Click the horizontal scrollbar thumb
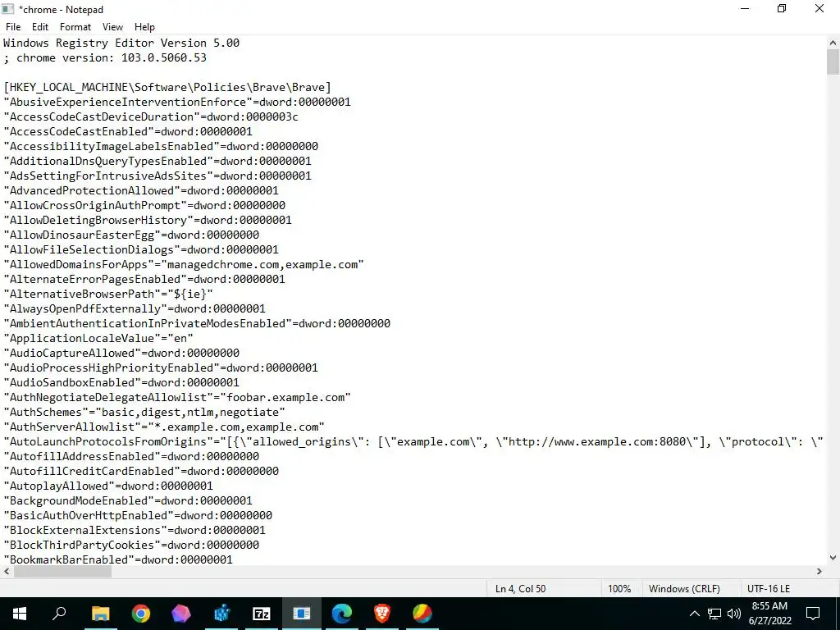Image resolution: width=840 pixels, height=630 pixels. coord(62,572)
